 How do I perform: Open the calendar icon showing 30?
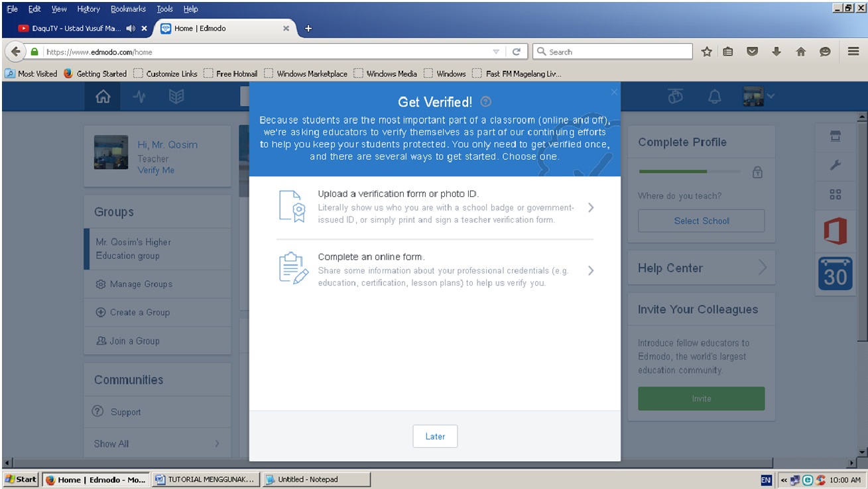[835, 274]
